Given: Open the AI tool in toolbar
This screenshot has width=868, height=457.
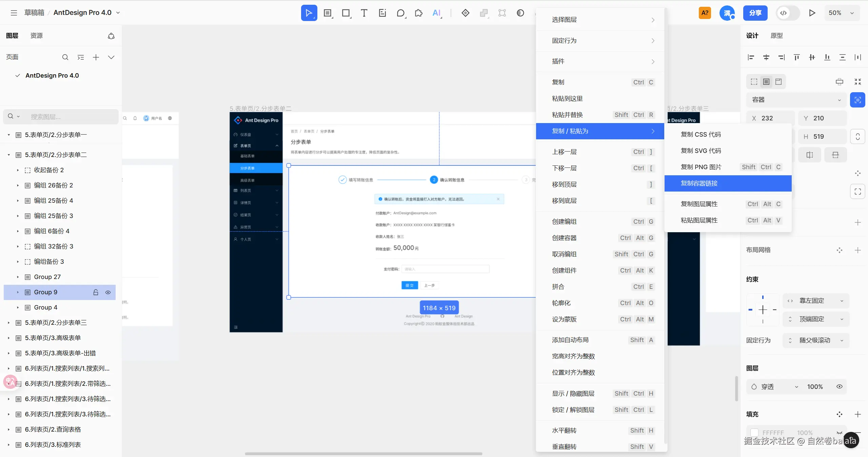Looking at the screenshot, I should tap(436, 13).
